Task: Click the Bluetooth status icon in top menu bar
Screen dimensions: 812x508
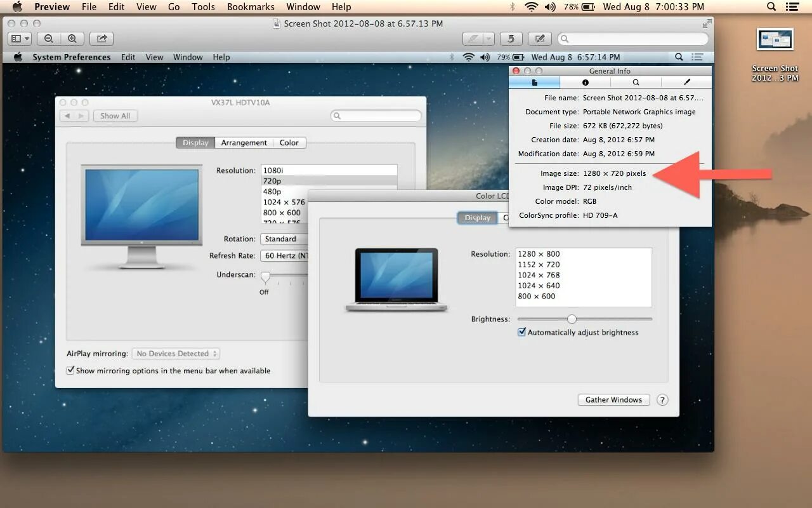Action: pos(513,7)
